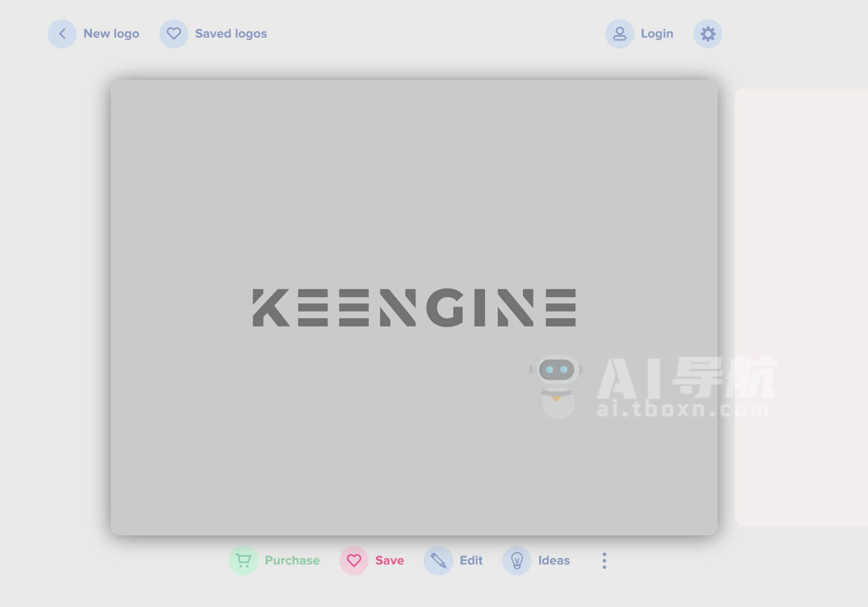Open settings with the gear icon
Image resolution: width=868 pixels, height=607 pixels.
coord(708,34)
